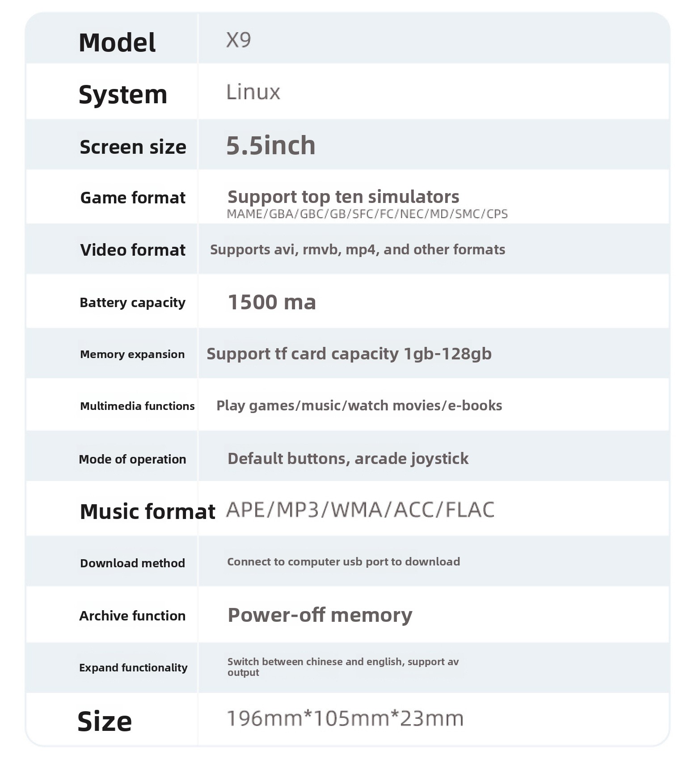Click the tf card capacity 1gb-128gb text
Screen dimensions: 700x772
(x=349, y=354)
